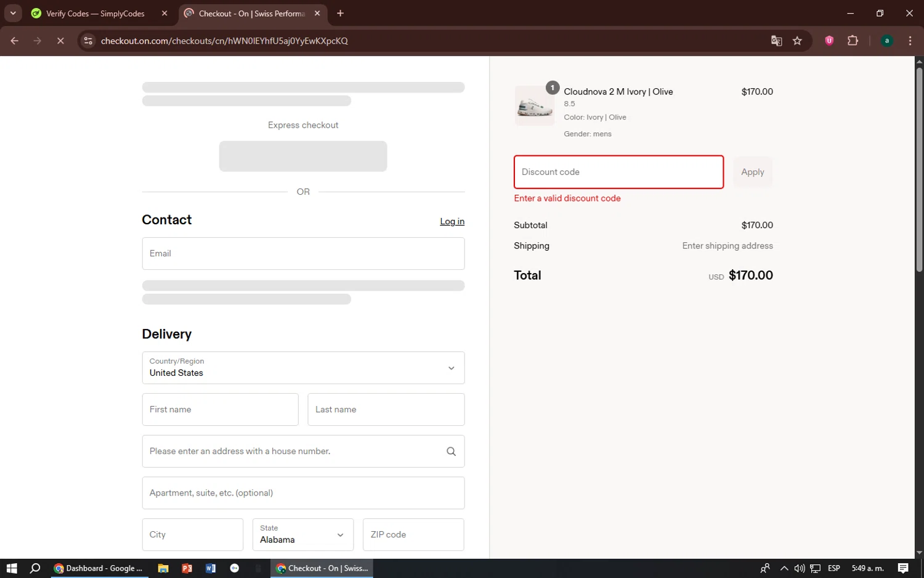Select the Checkout - On Swiss Performance tab
Viewport: 924px width, 578px height.
pyautogui.click(x=252, y=14)
